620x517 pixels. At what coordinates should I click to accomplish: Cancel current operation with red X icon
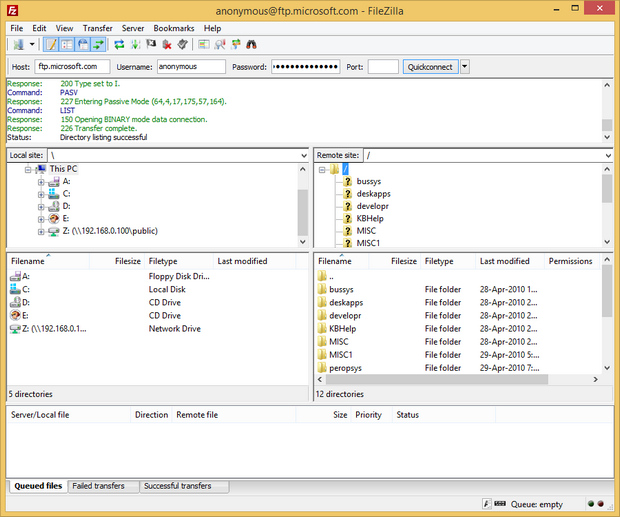[151, 45]
